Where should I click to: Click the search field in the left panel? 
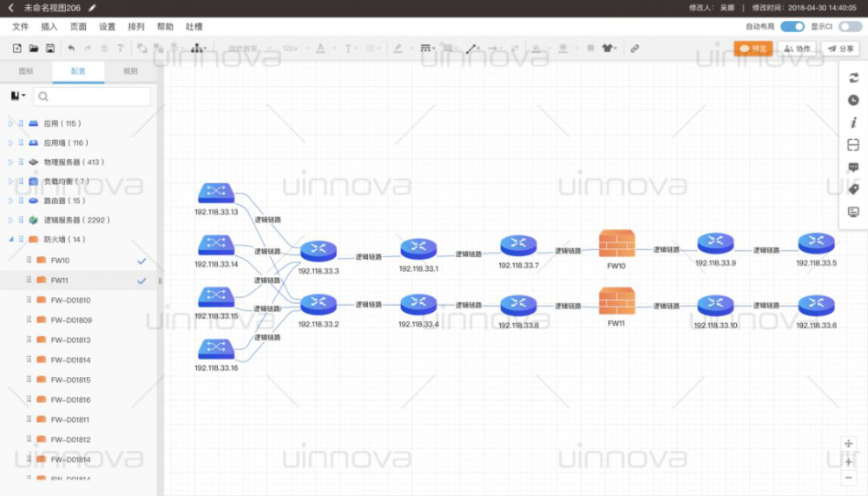click(93, 96)
